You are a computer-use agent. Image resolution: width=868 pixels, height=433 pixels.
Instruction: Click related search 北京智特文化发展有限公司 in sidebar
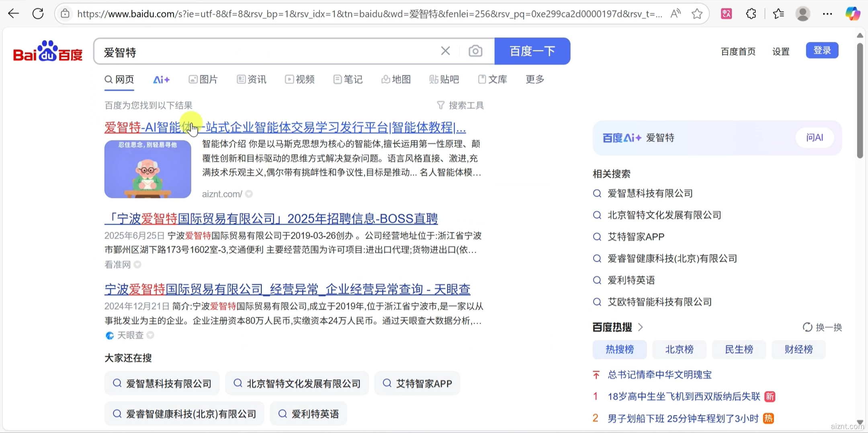coord(664,215)
